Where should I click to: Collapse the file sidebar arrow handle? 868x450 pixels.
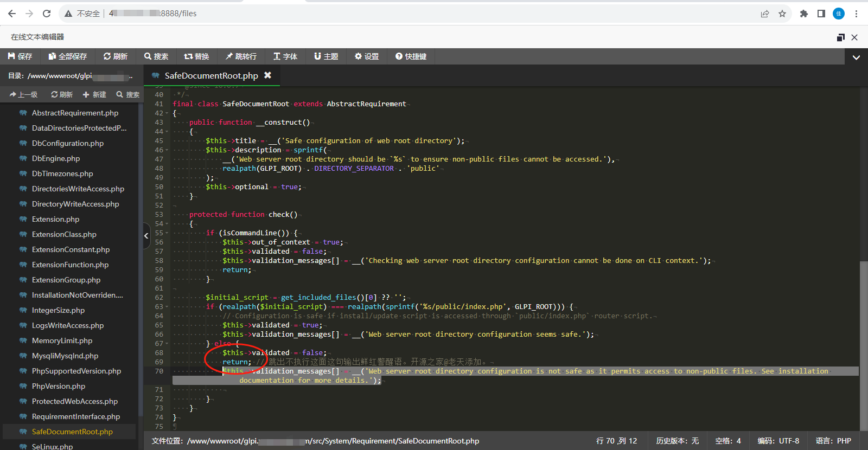coord(146,236)
